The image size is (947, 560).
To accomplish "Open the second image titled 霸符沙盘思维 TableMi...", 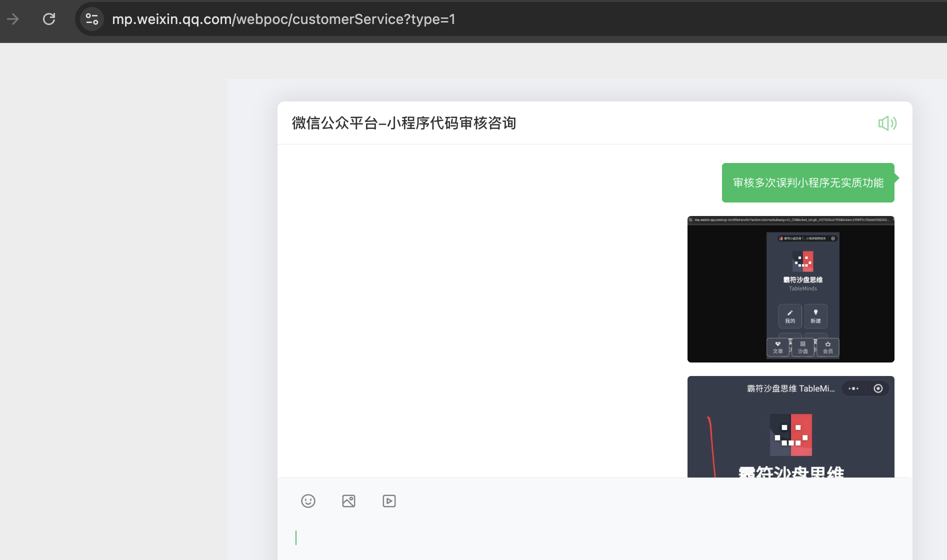I will (x=791, y=427).
